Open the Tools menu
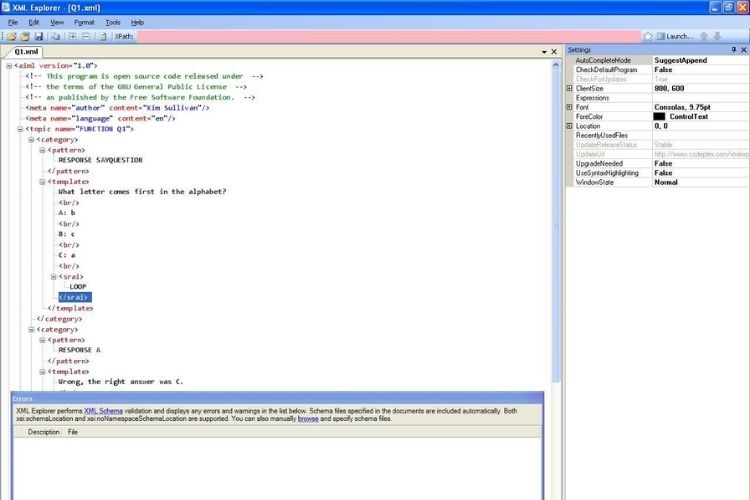Screen dimensions: 750x500 (113, 22)
